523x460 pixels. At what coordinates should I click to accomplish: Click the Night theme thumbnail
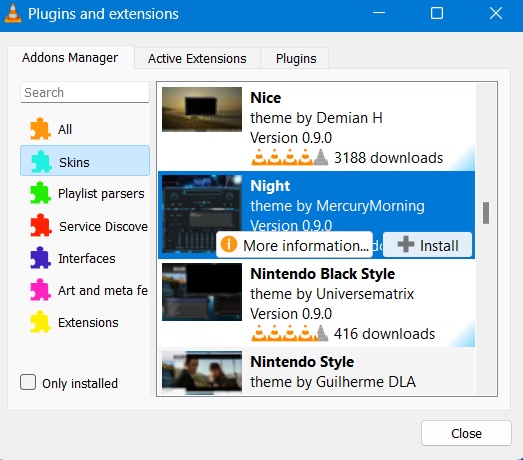202,214
